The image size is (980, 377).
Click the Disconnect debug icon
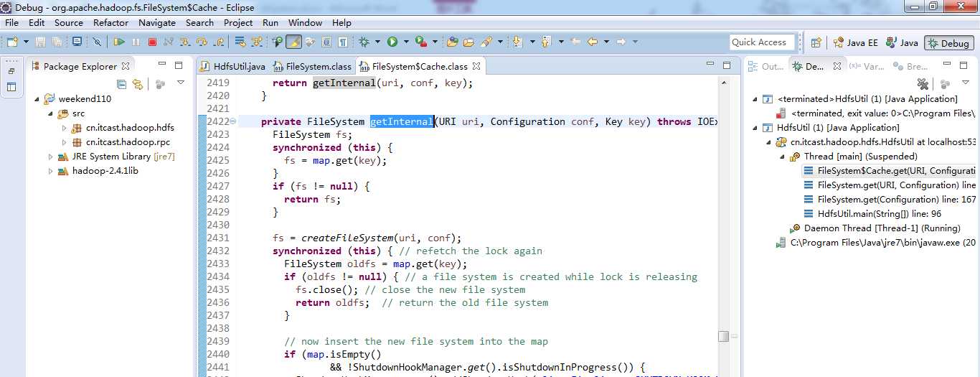pyautogui.click(x=169, y=42)
